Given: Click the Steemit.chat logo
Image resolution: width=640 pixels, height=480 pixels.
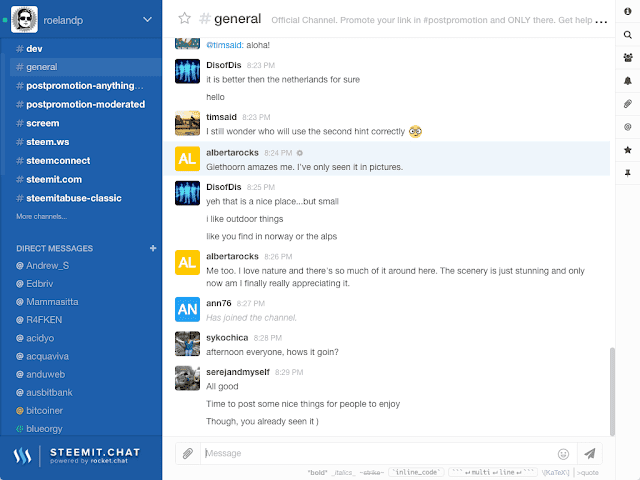Looking at the screenshot, I should point(77,456).
